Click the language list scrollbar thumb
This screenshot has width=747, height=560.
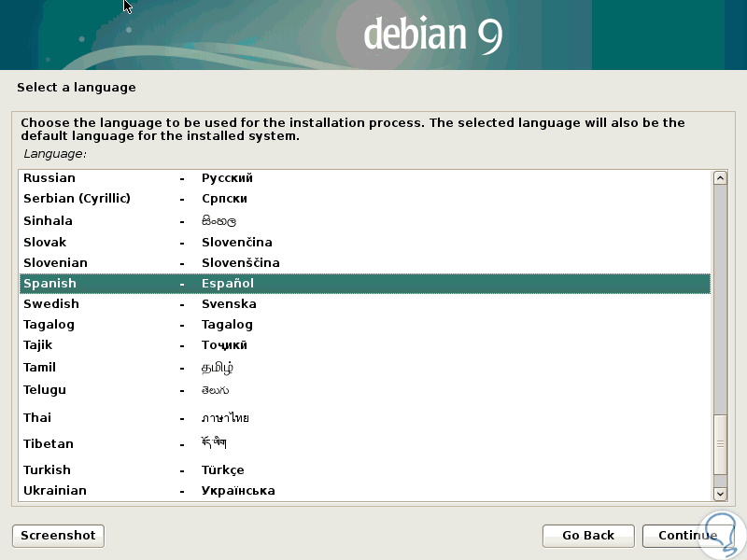point(720,444)
